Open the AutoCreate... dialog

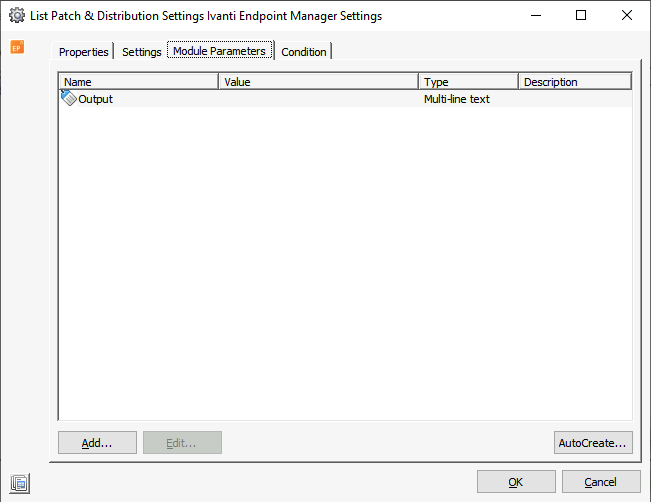(x=593, y=443)
